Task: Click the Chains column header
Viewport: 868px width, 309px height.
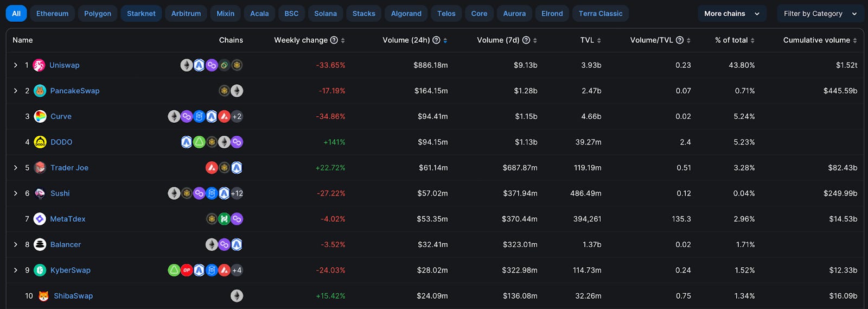Action: [231, 40]
